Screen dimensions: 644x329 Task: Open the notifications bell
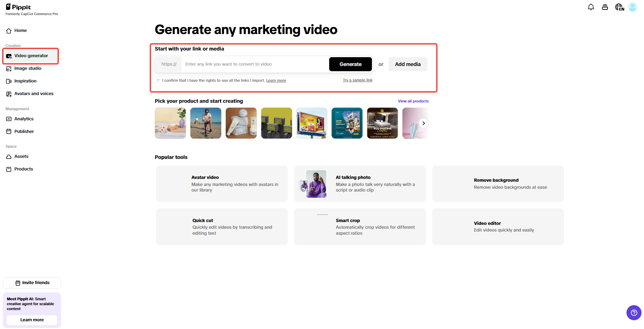591,7
